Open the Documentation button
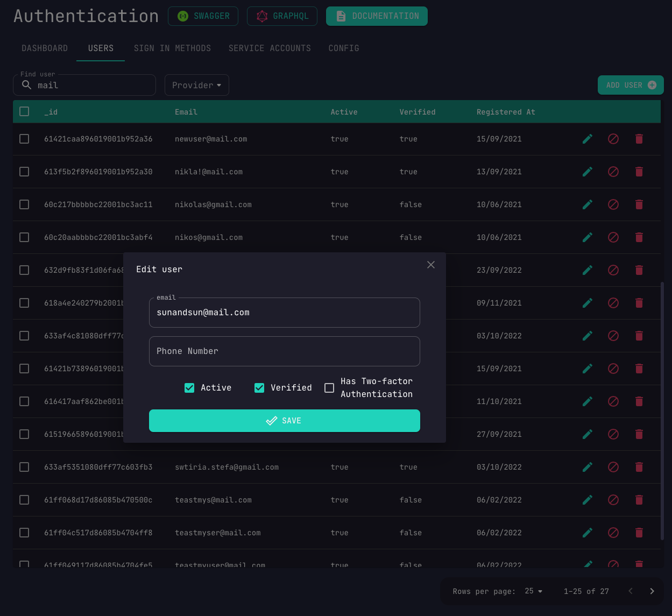This screenshot has width=672, height=616. coord(377,16)
